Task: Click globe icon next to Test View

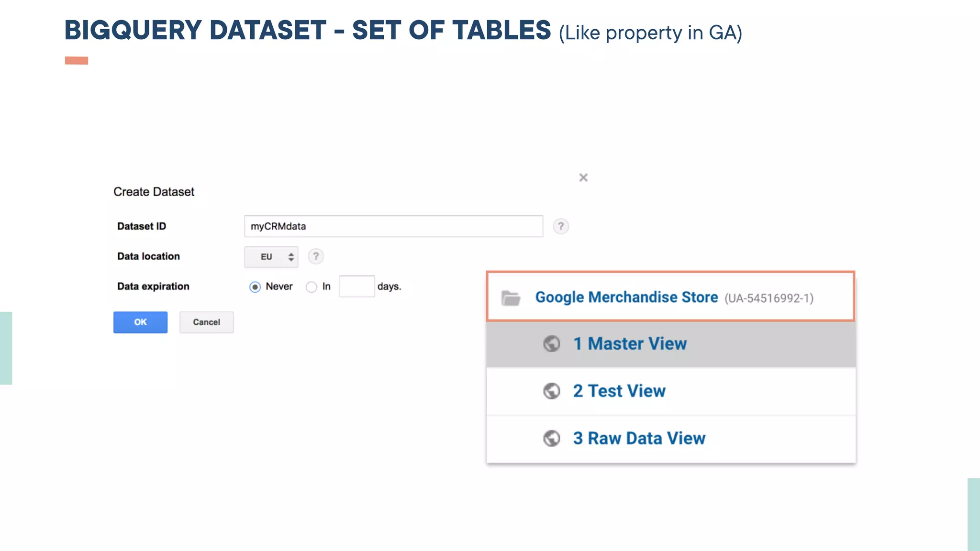Action: point(552,391)
